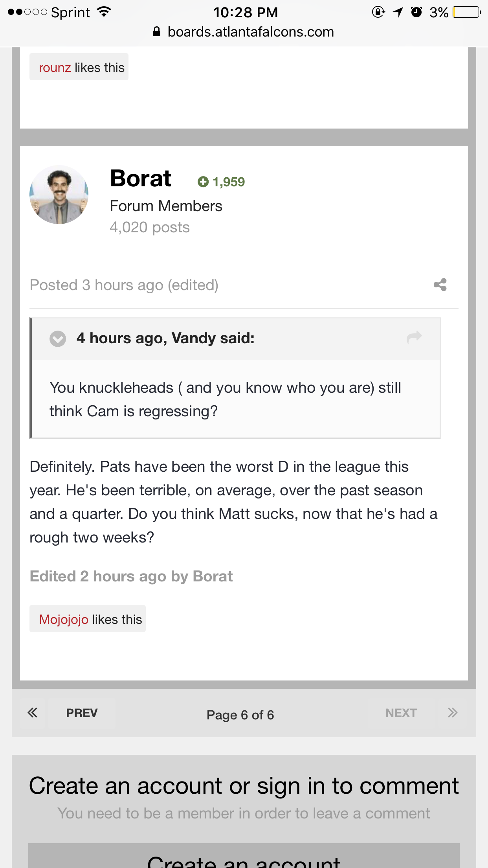Tap the green reputation plus icon
This screenshot has width=488, height=868.
203,182
